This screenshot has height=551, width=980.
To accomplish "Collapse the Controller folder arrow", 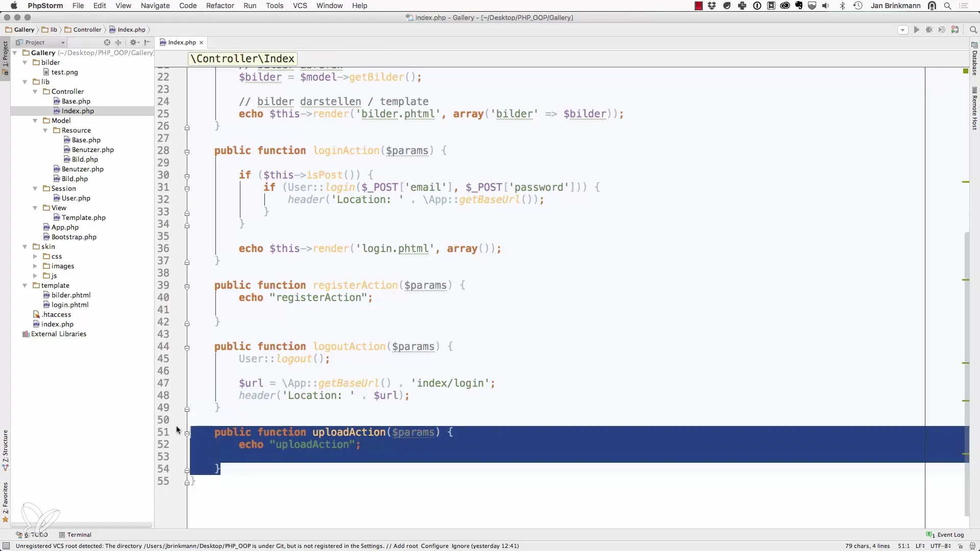I will pos(35,91).
